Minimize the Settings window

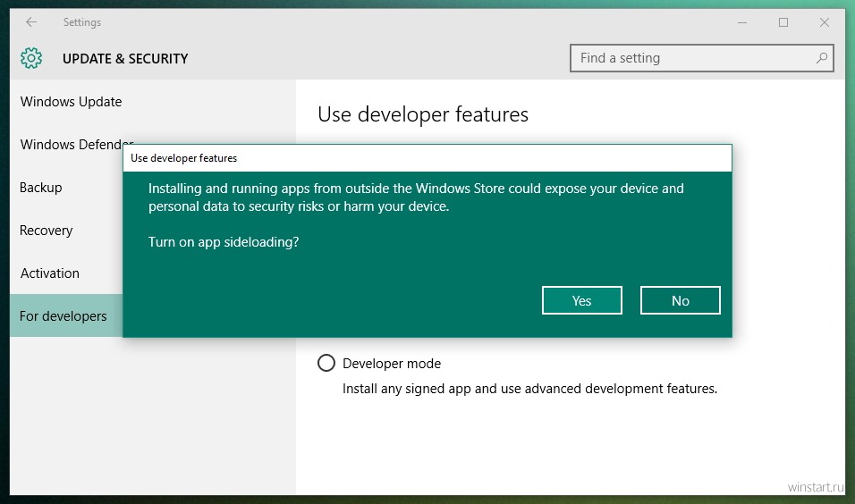point(742,22)
